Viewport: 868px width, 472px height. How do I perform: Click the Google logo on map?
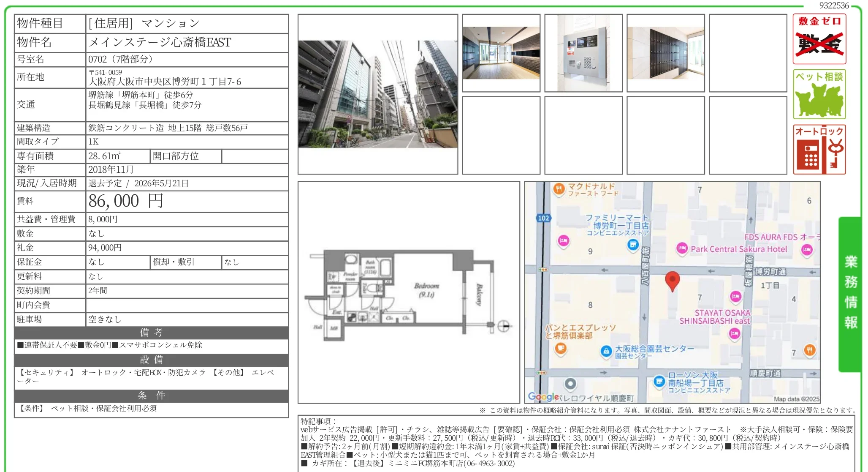tap(543, 396)
